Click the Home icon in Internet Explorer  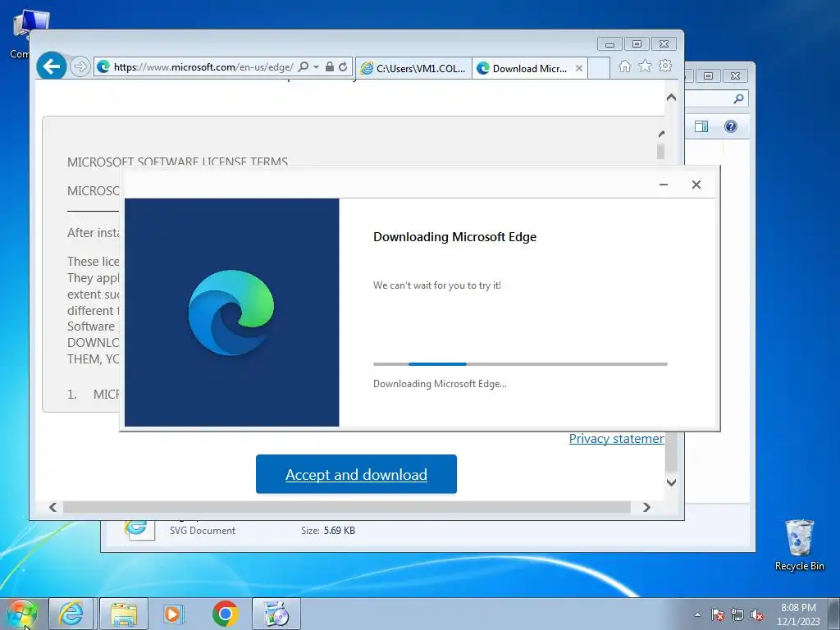(624, 66)
